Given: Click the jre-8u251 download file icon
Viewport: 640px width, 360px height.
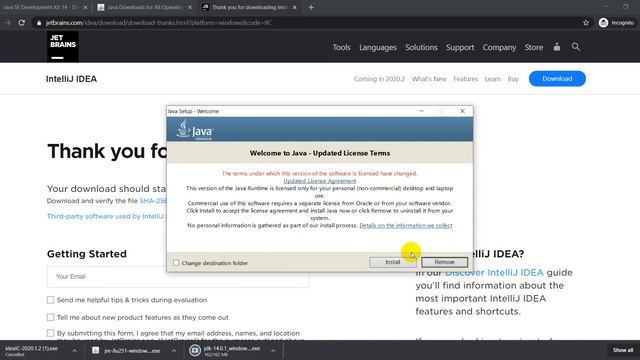Looking at the screenshot, I should (x=96, y=350).
